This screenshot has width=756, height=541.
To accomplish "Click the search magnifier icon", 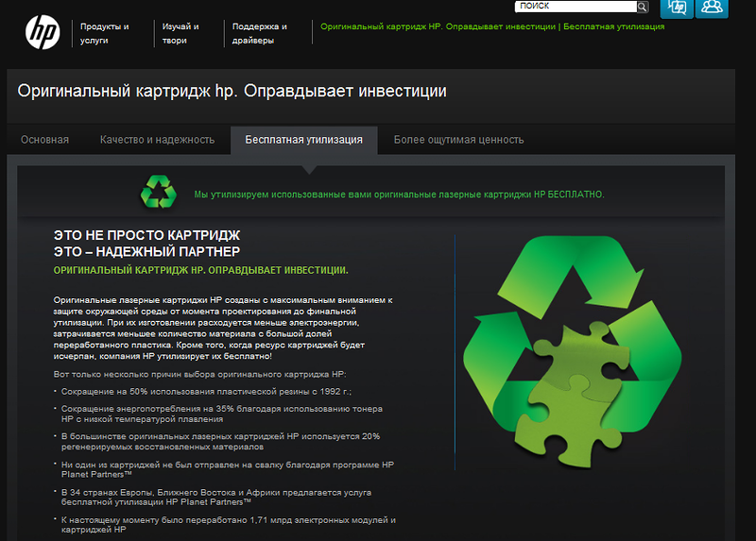I will pos(643,7).
